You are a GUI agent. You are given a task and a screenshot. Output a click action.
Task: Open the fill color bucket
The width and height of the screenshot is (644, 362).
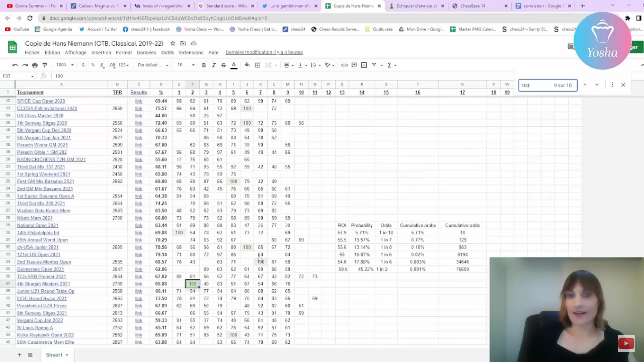point(247,65)
